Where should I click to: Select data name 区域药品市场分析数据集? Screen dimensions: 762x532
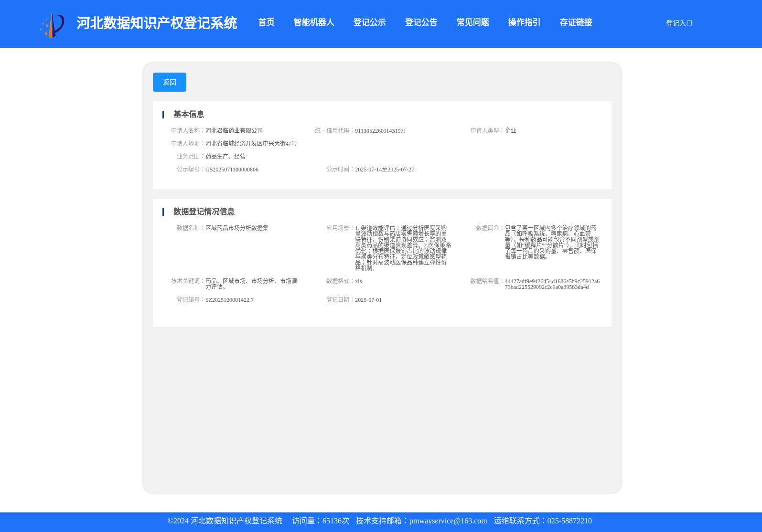237,228
